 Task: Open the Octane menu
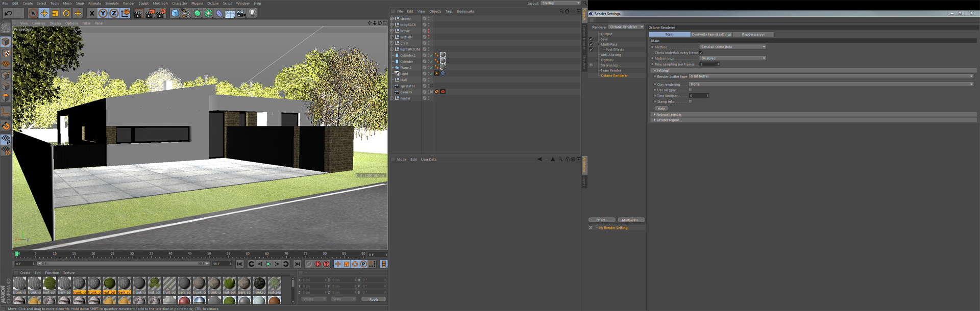pos(213,4)
